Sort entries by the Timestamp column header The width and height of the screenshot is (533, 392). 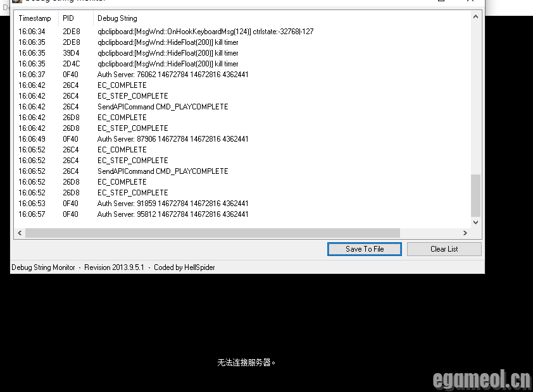tap(35, 18)
